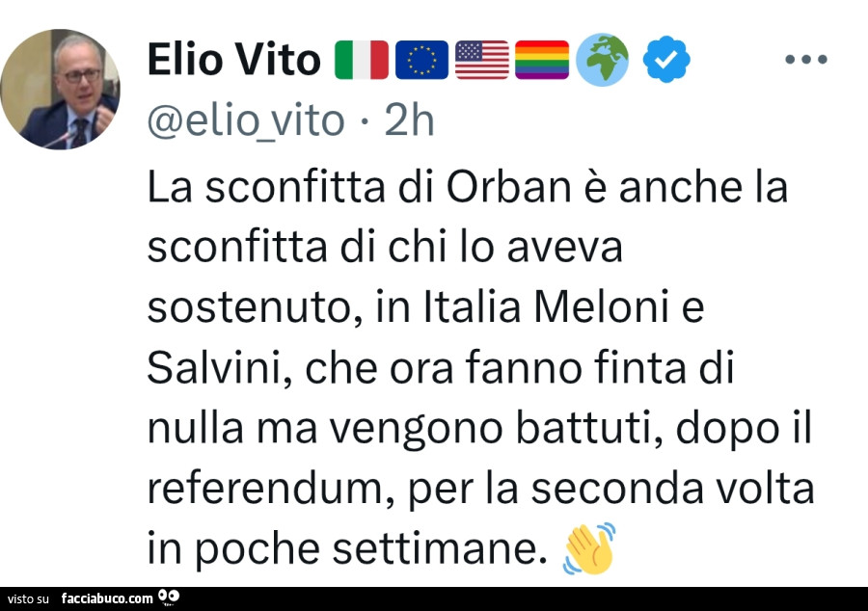Click the 2h tweet timestamp
The height and width of the screenshot is (611, 868).
[410, 121]
